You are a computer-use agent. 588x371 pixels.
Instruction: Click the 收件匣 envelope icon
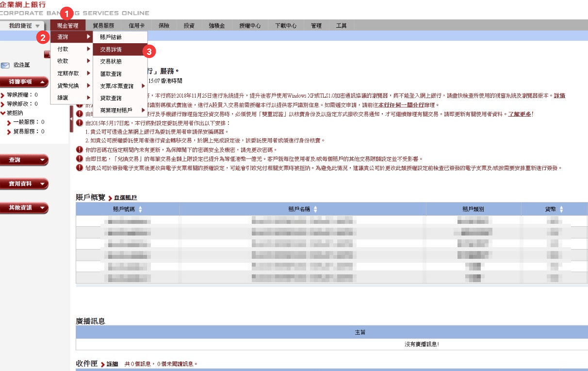[5, 65]
